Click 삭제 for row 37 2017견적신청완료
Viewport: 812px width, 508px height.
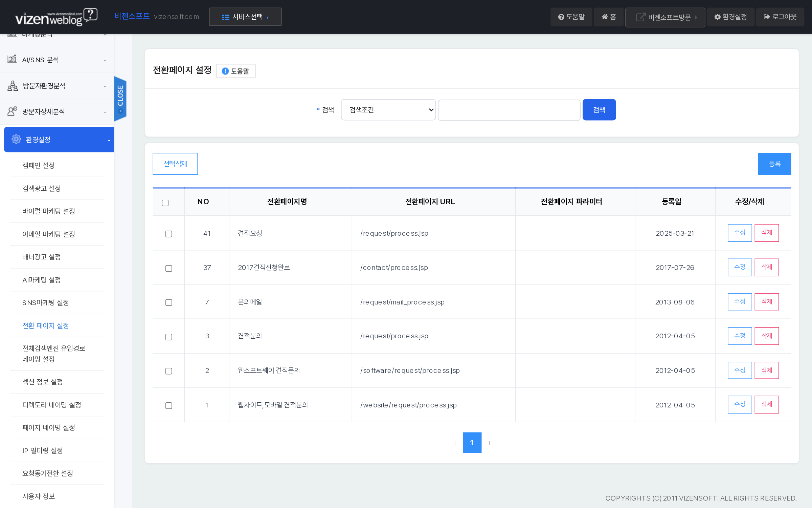coord(766,267)
